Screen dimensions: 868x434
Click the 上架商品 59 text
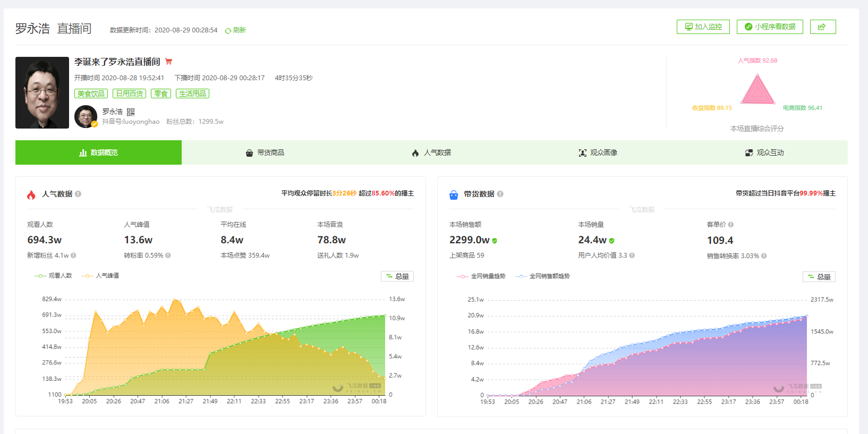click(x=467, y=256)
